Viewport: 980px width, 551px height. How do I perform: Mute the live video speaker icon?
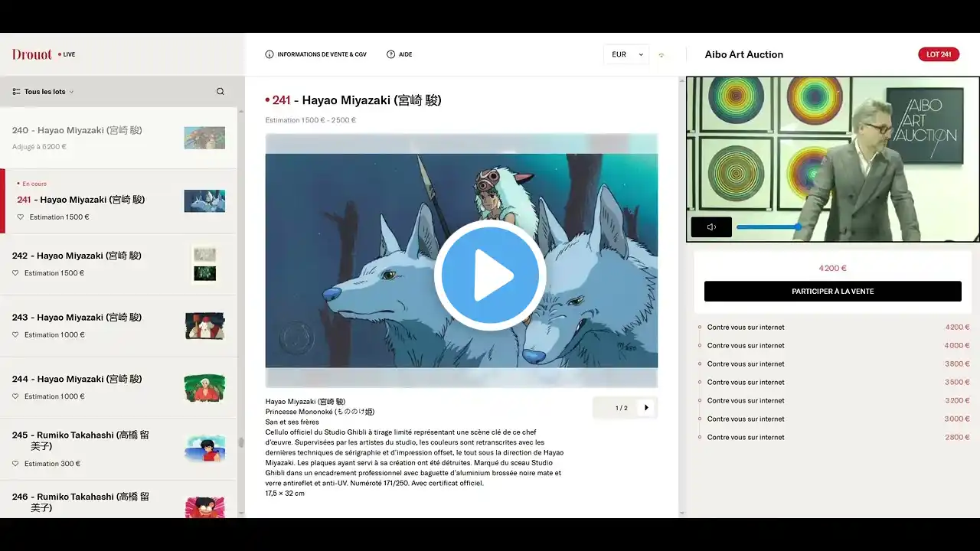711,227
